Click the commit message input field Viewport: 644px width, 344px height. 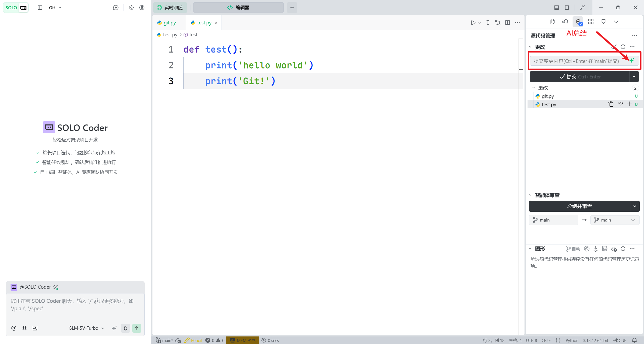[576, 61]
